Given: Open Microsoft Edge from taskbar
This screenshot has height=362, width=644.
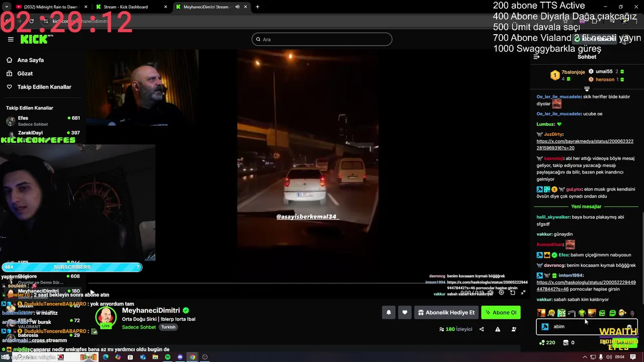Looking at the screenshot, I should 106,357.
